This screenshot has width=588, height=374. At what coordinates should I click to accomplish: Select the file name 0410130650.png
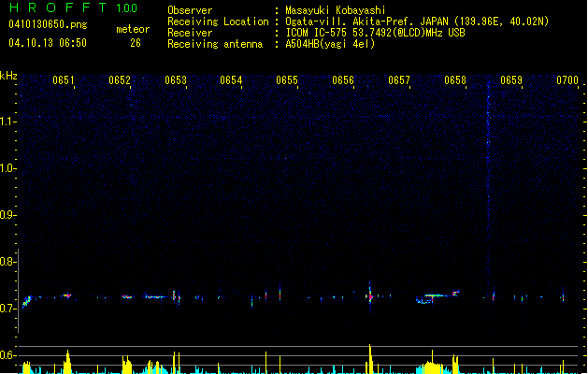(x=48, y=24)
